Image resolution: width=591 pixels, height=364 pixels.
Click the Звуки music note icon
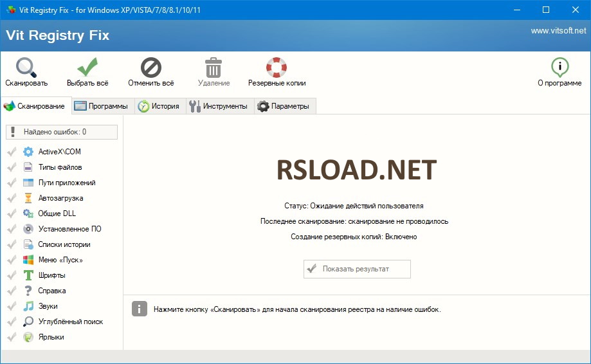click(28, 306)
